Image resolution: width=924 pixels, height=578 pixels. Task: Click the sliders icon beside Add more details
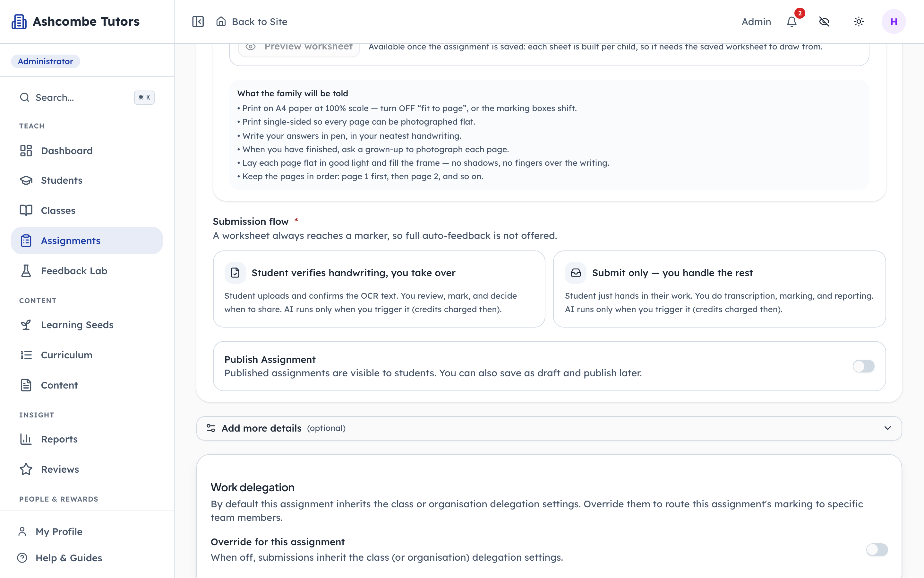click(x=211, y=428)
